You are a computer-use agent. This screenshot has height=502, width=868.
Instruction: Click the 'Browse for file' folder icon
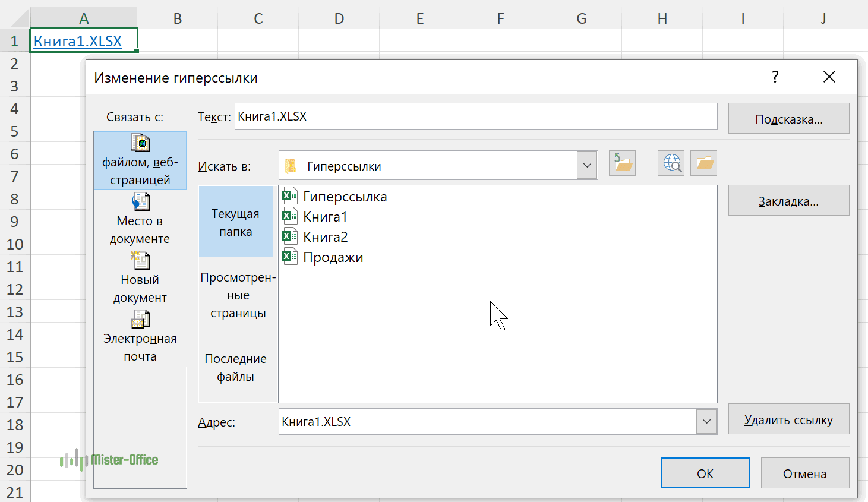(704, 163)
